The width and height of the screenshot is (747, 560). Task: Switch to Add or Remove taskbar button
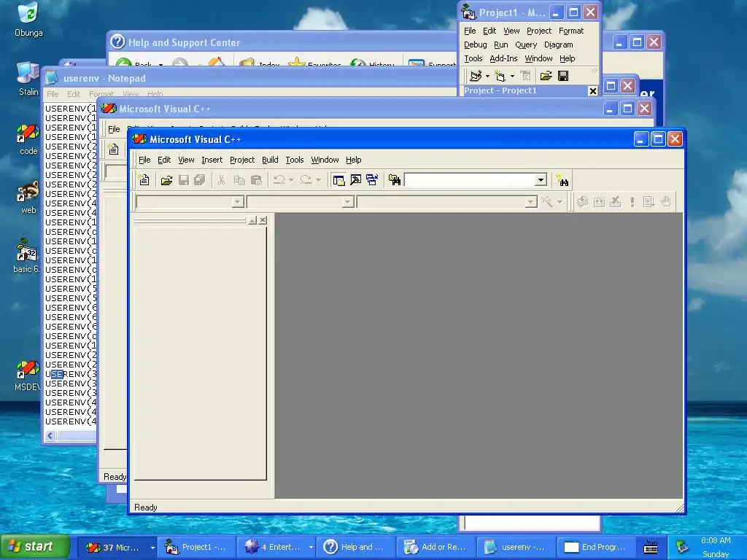436,547
